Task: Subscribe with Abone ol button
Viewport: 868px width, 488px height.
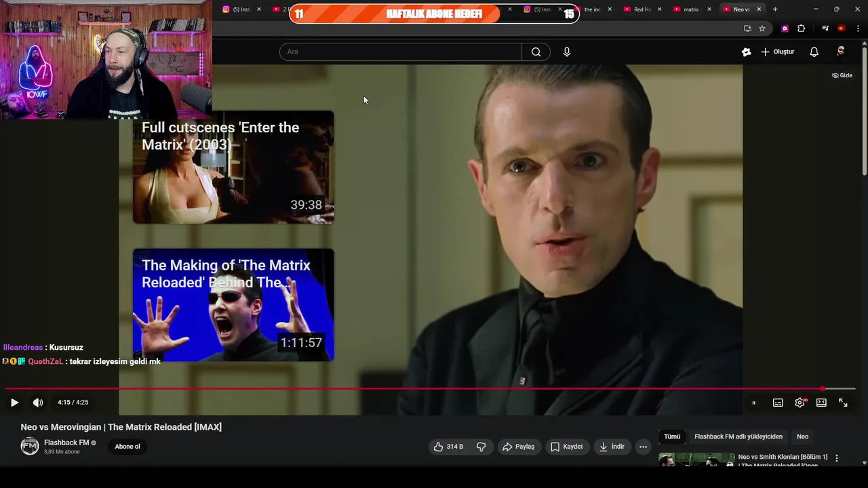Action: coord(127,447)
